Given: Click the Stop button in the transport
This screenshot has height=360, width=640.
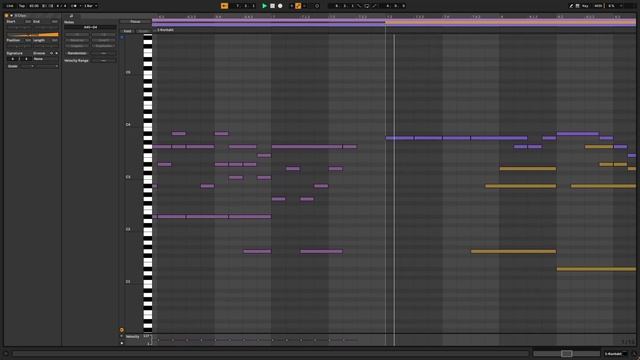Looking at the screenshot, I should [272, 6].
